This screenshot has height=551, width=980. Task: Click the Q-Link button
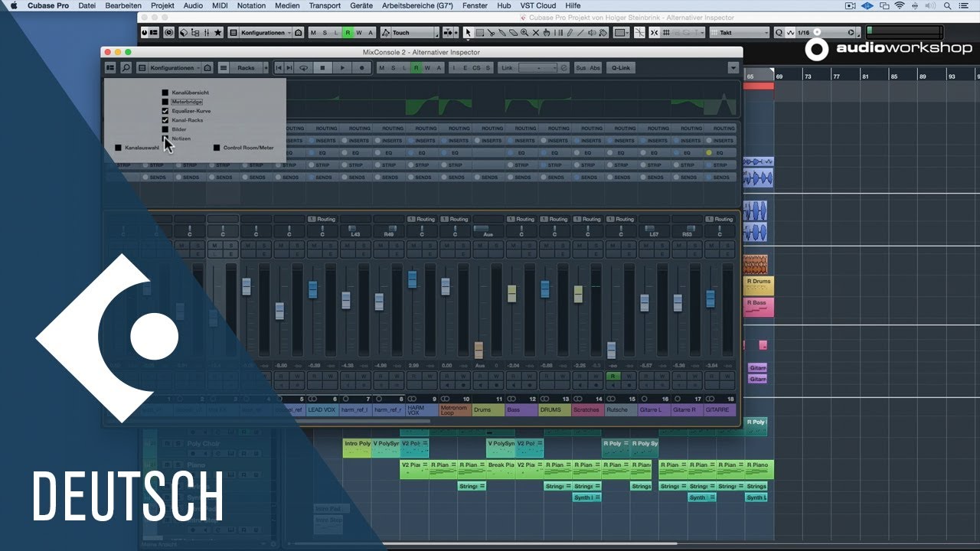pyautogui.click(x=620, y=68)
